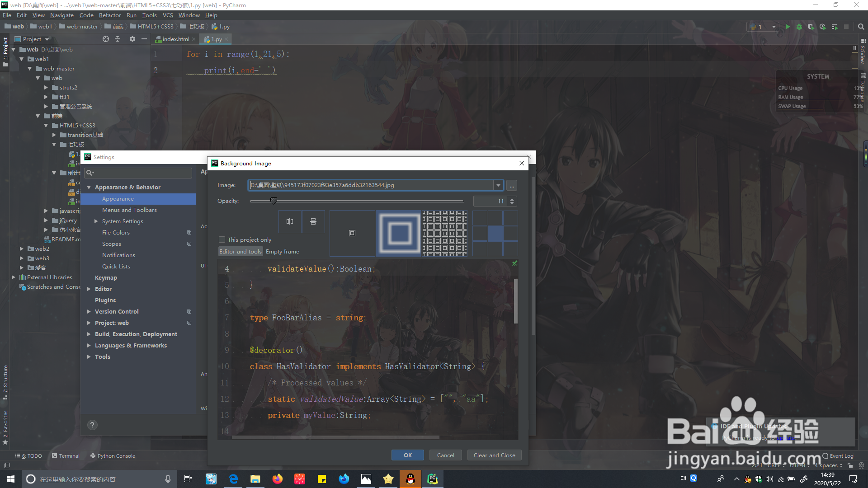Open help question mark in Settings dialog
The height and width of the screenshot is (488, 868).
coord(92,425)
